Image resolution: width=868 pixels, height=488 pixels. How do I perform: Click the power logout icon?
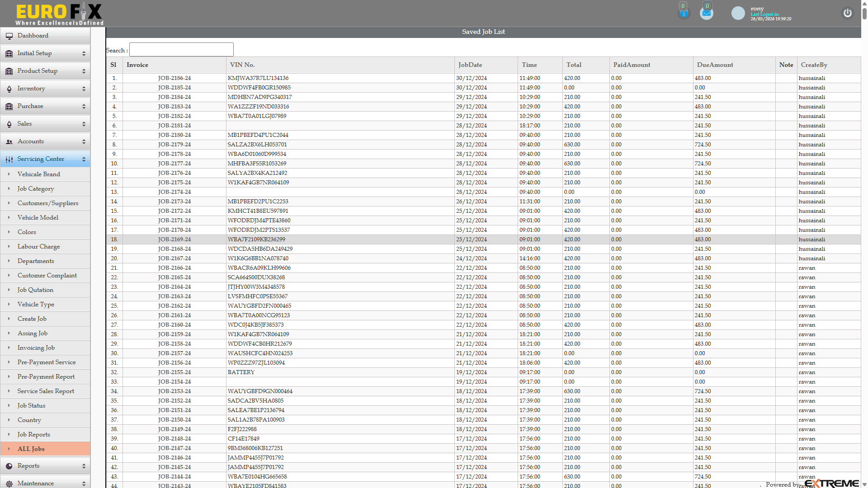click(848, 13)
